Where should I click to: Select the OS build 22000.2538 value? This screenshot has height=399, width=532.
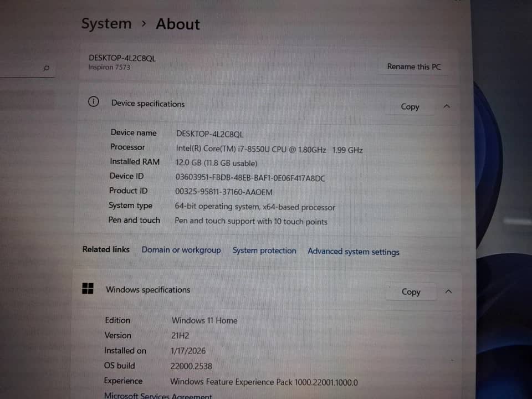[191, 366]
